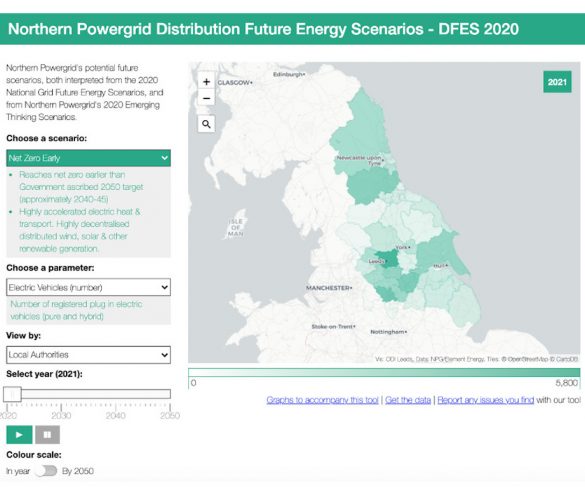Viewport: 585px width, 488px height.
Task: Click the GLASGOW label on map
Action: [x=235, y=82]
